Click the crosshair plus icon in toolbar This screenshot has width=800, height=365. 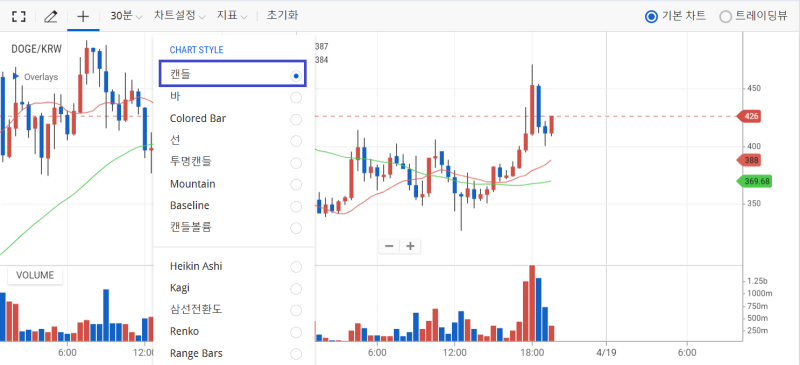pos(83,16)
